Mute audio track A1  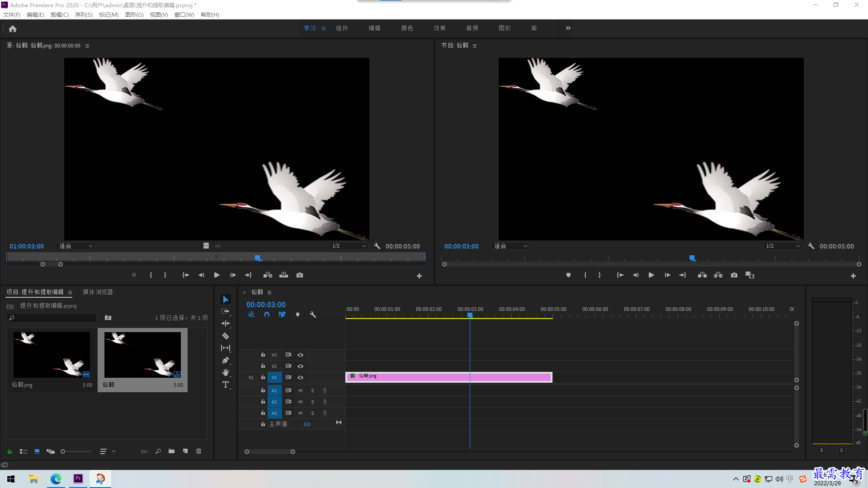point(300,391)
